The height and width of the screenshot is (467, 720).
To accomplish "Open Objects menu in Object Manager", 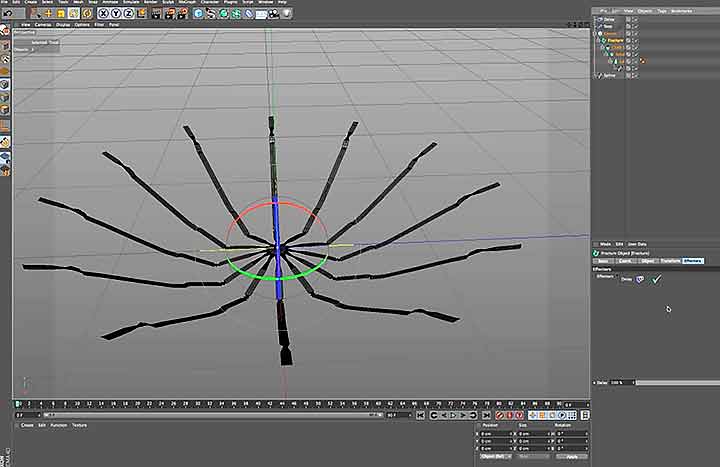I will coord(644,11).
